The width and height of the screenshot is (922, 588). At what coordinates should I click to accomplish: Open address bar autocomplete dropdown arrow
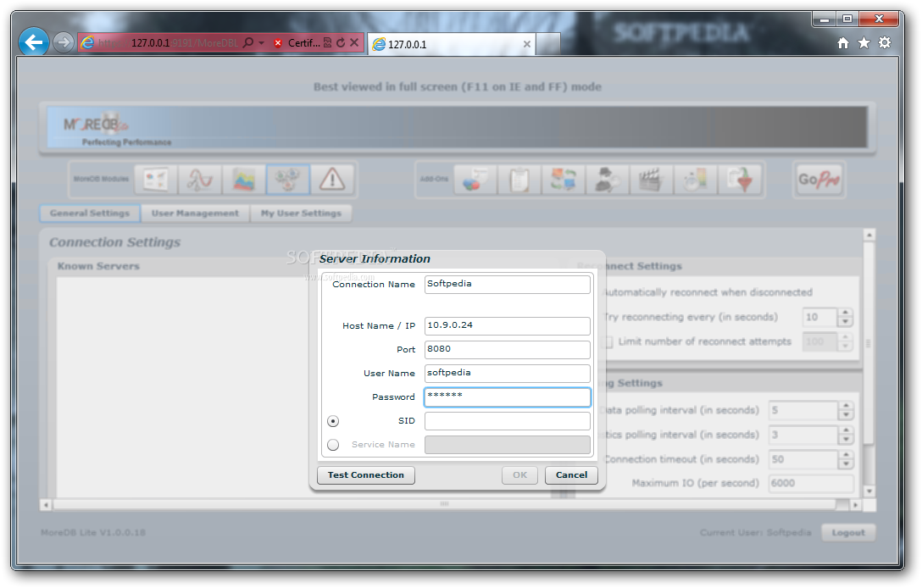click(261, 43)
